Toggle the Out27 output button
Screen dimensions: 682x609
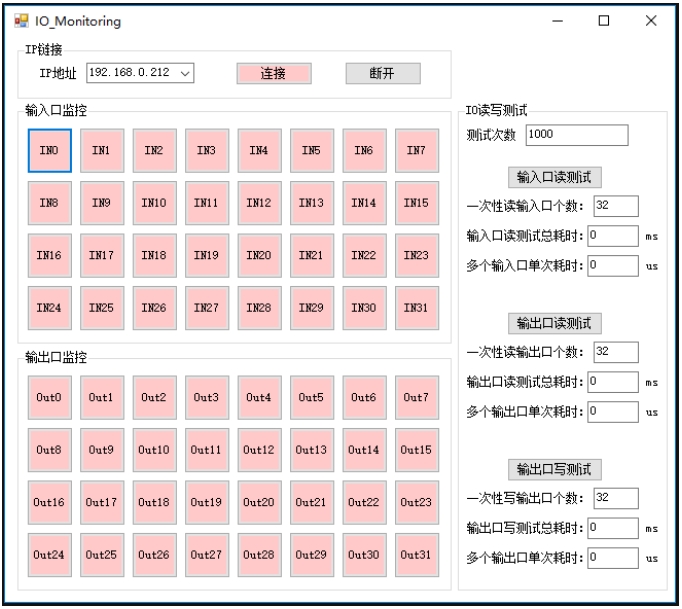coord(207,555)
